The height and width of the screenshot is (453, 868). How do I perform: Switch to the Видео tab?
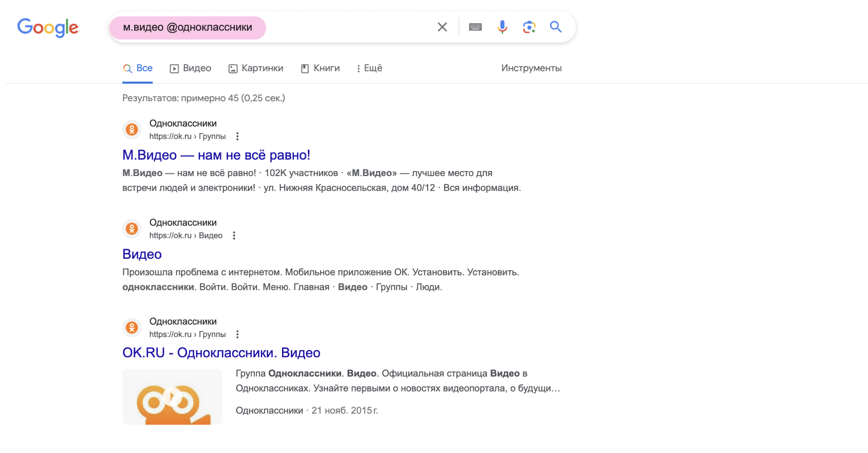click(191, 68)
